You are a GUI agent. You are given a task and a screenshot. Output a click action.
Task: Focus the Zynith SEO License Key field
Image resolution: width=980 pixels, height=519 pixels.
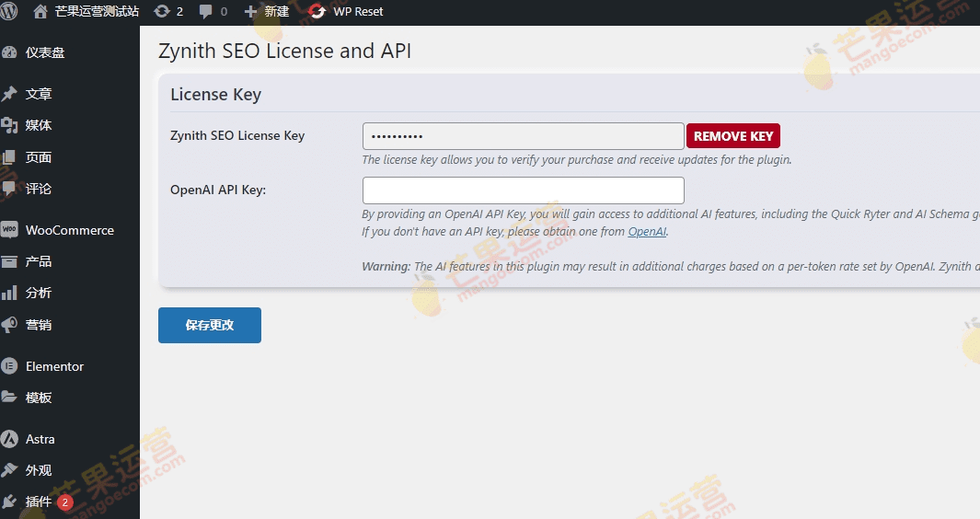tap(523, 135)
